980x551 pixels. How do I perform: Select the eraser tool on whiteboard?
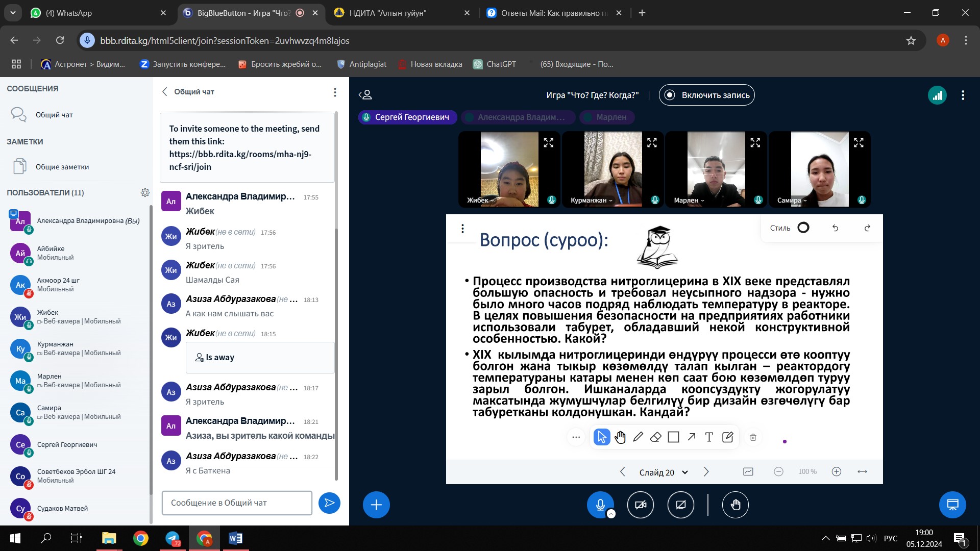pyautogui.click(x=656, y=437)
